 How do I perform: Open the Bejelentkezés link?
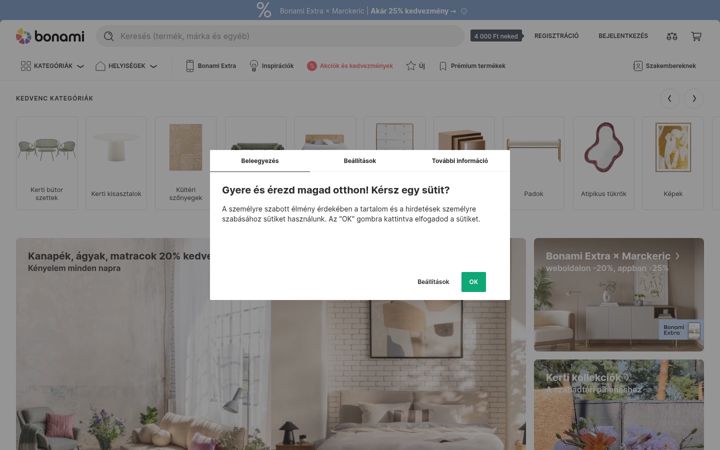(x=623, y=36)
